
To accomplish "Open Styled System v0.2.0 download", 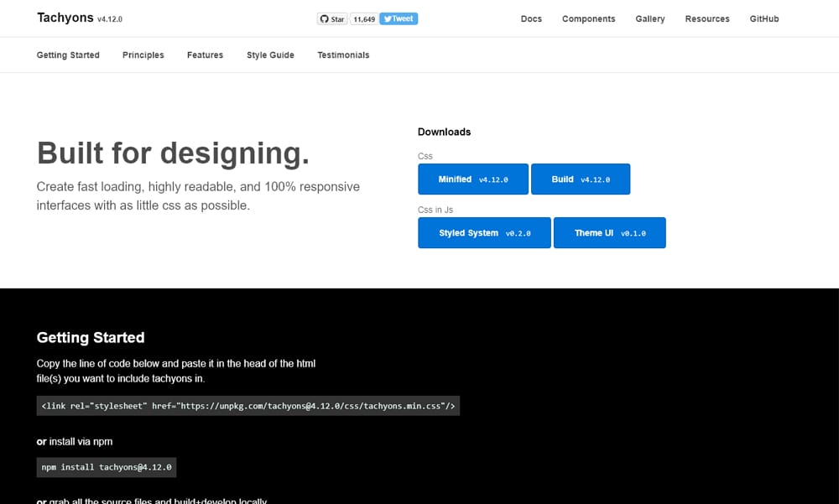I will click(x=484, y=233).
